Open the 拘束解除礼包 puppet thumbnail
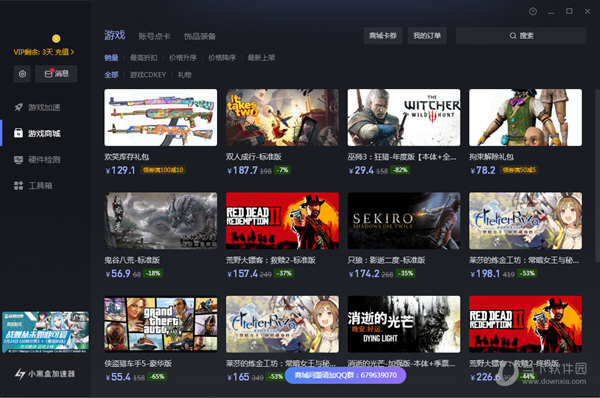The image size is (600, 398). pos(525,117)
